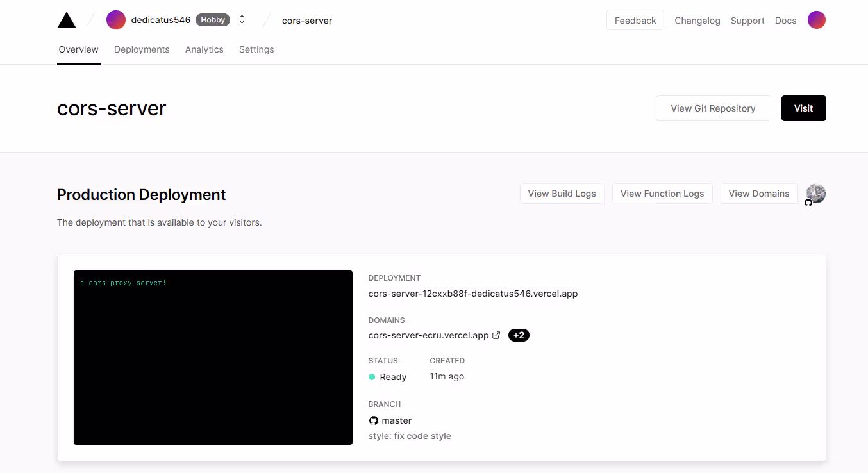
Task: Switch to the Deployments tab
Action: pyautogui.click(x=142, y=49)
